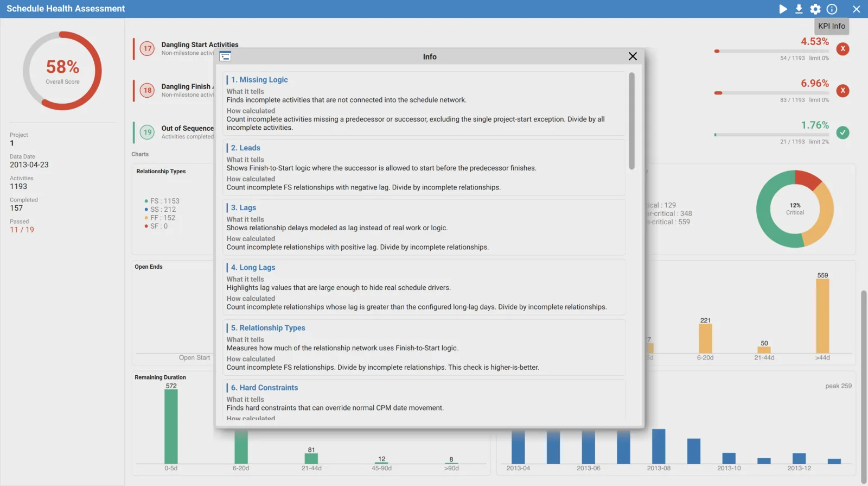Click the Activities count 1193

[18, 186]
